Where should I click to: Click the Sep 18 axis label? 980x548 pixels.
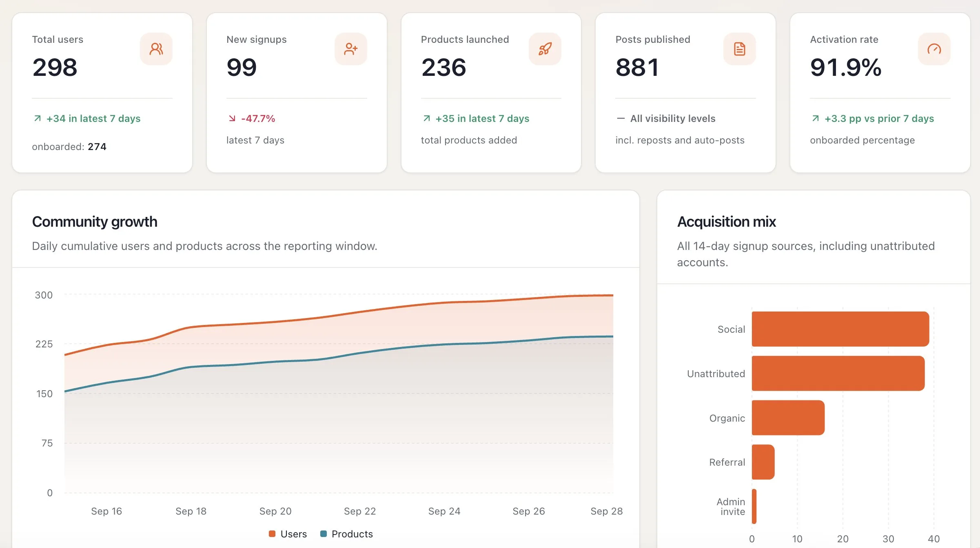coord(191,511)
